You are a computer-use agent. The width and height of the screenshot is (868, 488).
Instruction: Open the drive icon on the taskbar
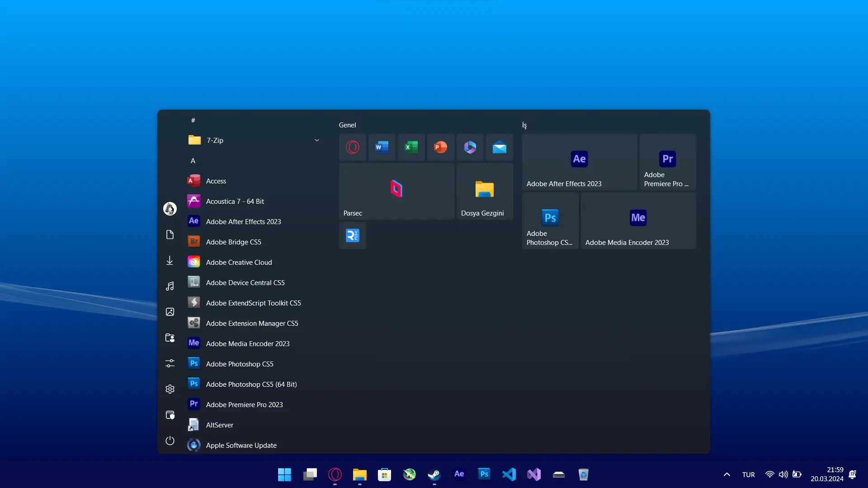pos(559,474)
